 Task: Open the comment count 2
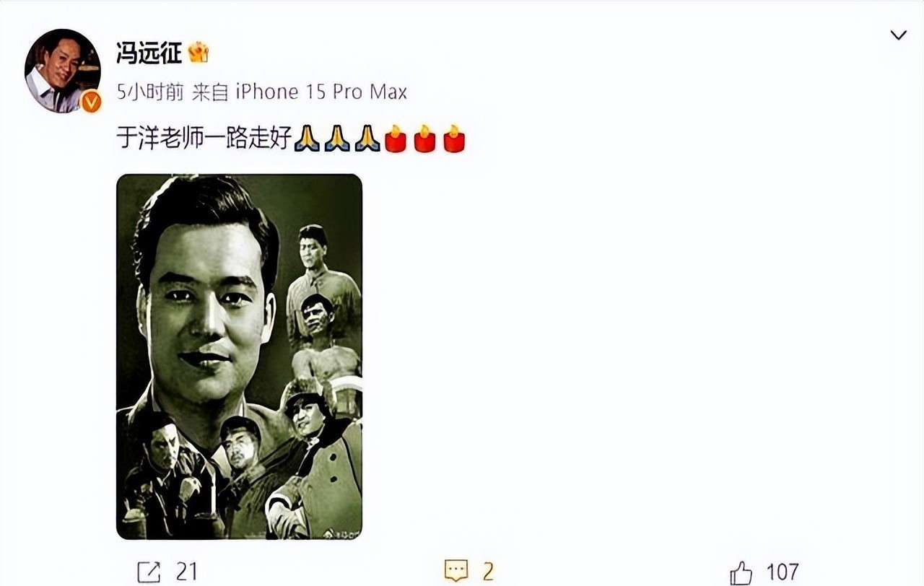tap(488, 572)
